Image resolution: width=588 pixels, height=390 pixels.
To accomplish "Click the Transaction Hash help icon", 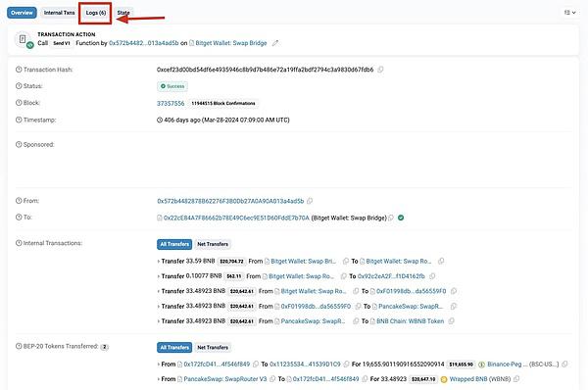I will coord(19,70).
